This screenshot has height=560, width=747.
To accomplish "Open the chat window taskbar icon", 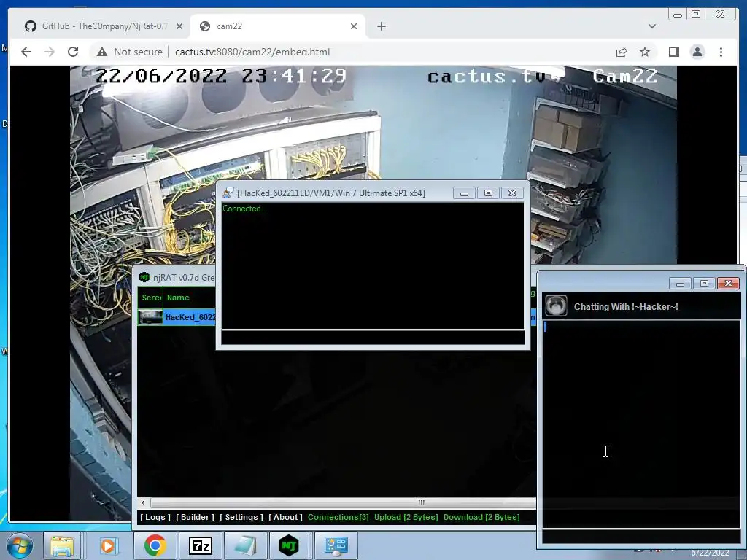I will click(x=336, y=545).
